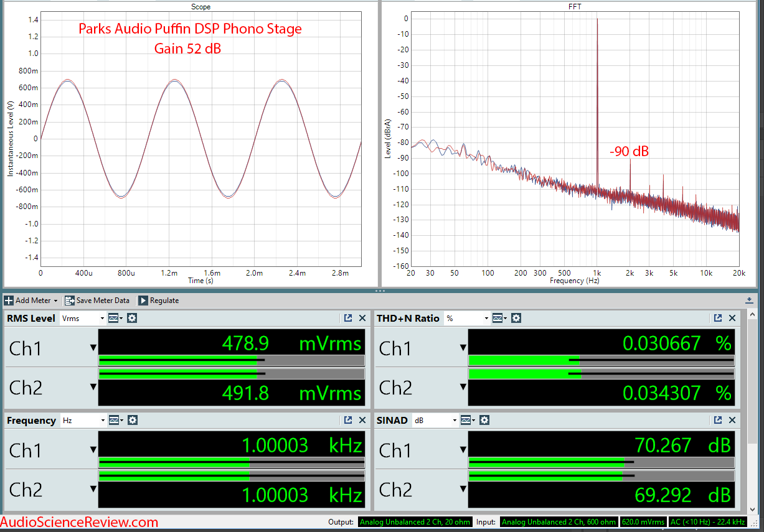This screenshot has height=532, width=764.
Task: Pop out the Frequency meter window
Action: click(348, 420)
